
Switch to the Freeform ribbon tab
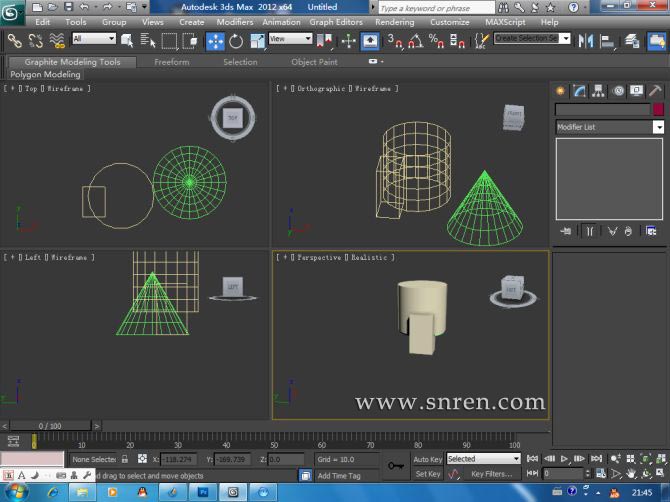point(171,62)
